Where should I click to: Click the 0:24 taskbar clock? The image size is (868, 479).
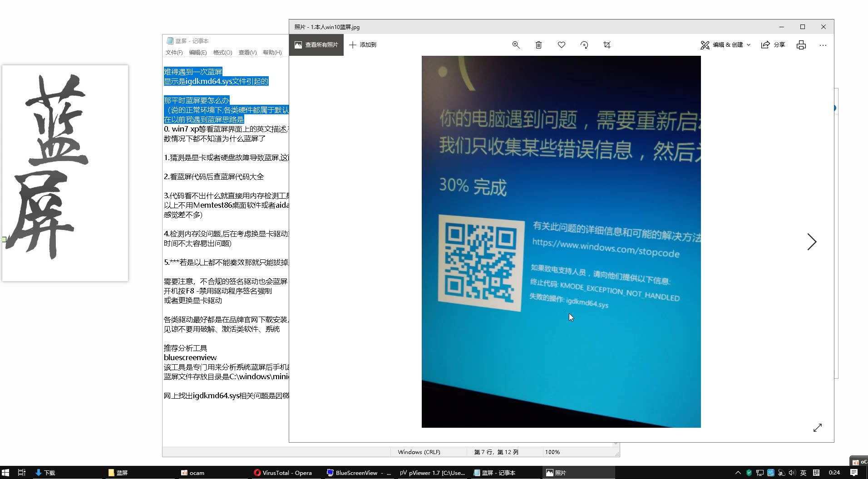(834, 473)
